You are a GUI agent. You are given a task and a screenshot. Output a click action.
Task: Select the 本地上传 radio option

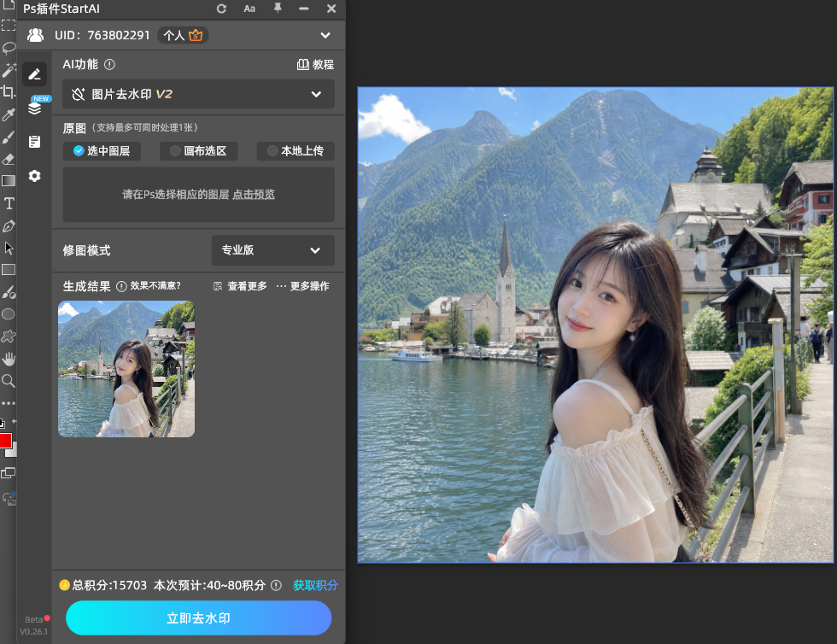coord(296,151)
